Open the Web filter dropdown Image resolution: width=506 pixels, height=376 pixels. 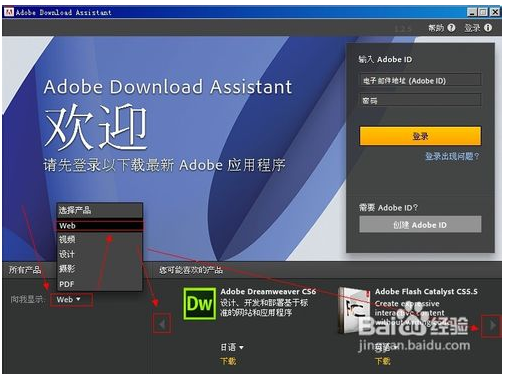(x=71, y=299)
